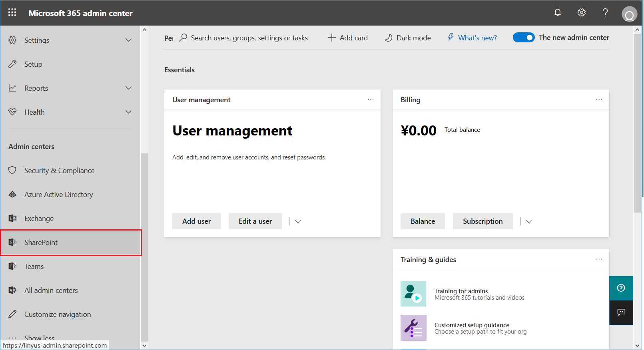644x350 pixels.
Task: Toggle The new admin center switch
Action: [524, 38]
